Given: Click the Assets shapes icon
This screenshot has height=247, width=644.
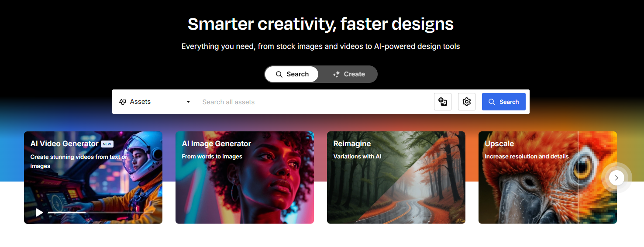Looking at the screenshot, I should pos(123,102).
